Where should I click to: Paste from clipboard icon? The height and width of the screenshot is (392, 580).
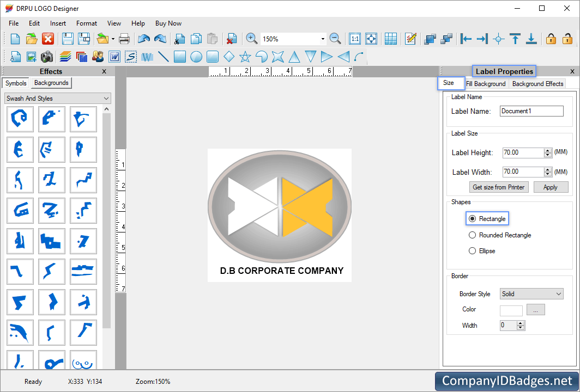click(212, 39)
